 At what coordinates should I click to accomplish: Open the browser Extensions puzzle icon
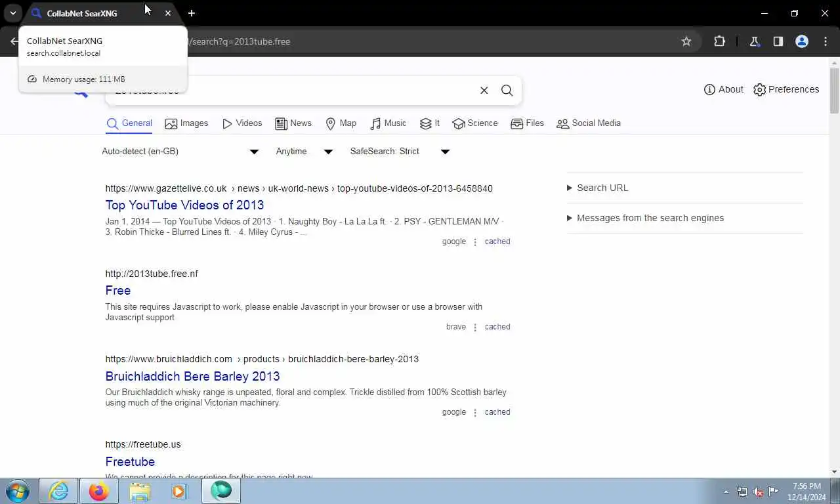click(x=719, y=41)
